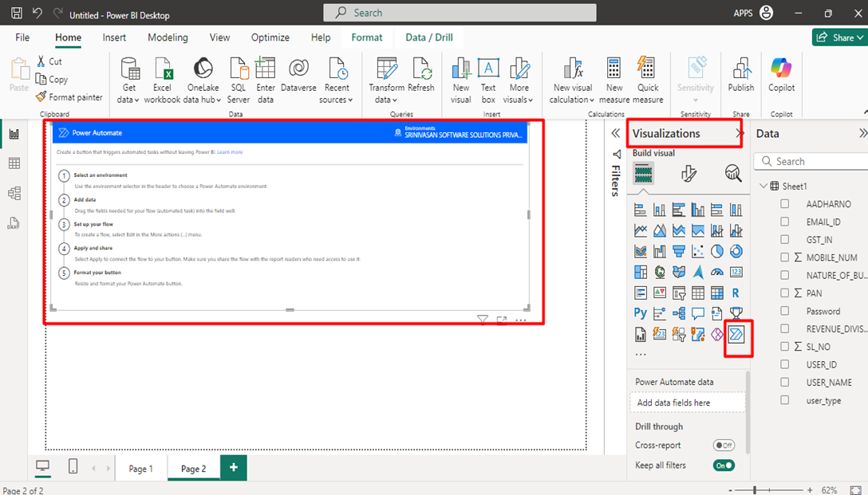
Task: Check the GST_IN field
Action: [x=784, y=239]
